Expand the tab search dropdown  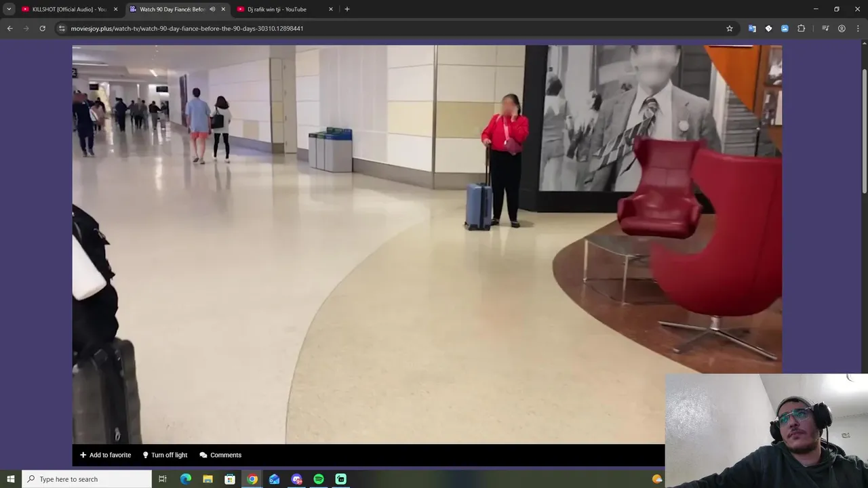tap(9, 9)
